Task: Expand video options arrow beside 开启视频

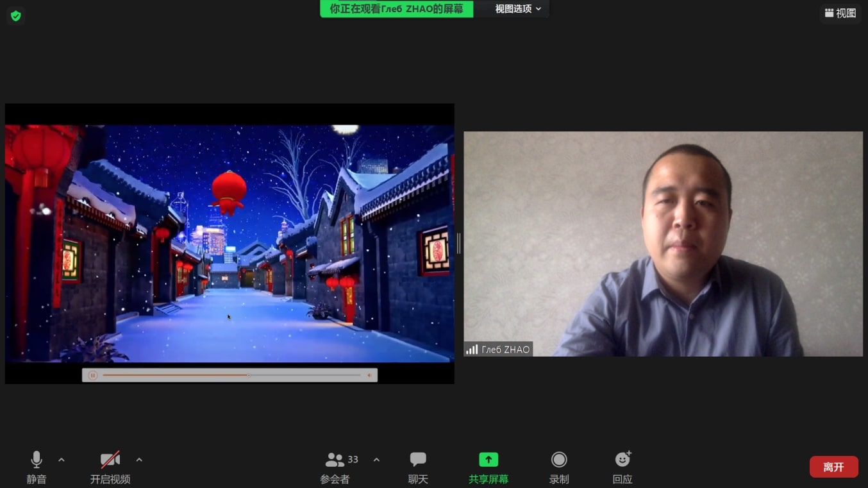Action: click(139, 460)
